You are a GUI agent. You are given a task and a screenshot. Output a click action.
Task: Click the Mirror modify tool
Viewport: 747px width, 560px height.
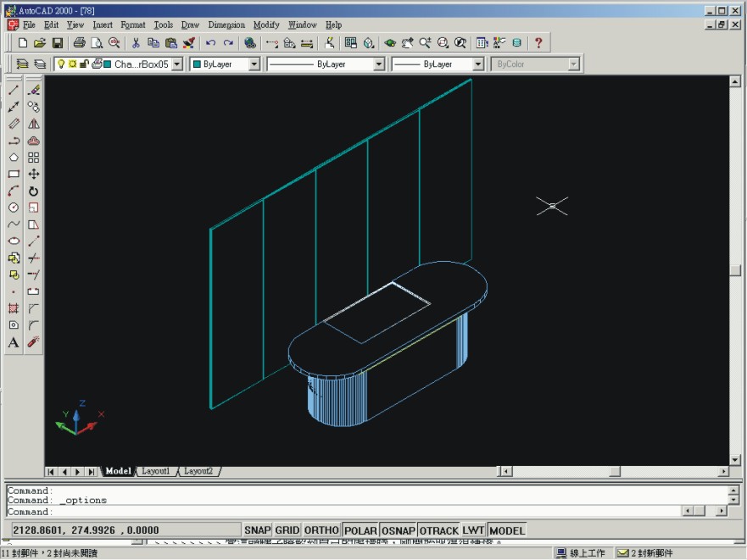point(34,124)
